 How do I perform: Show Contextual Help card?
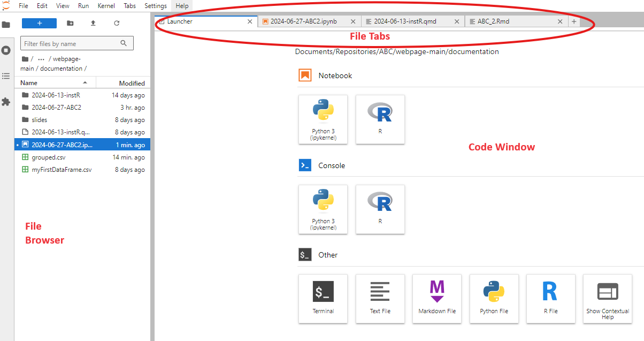(607, 298)
